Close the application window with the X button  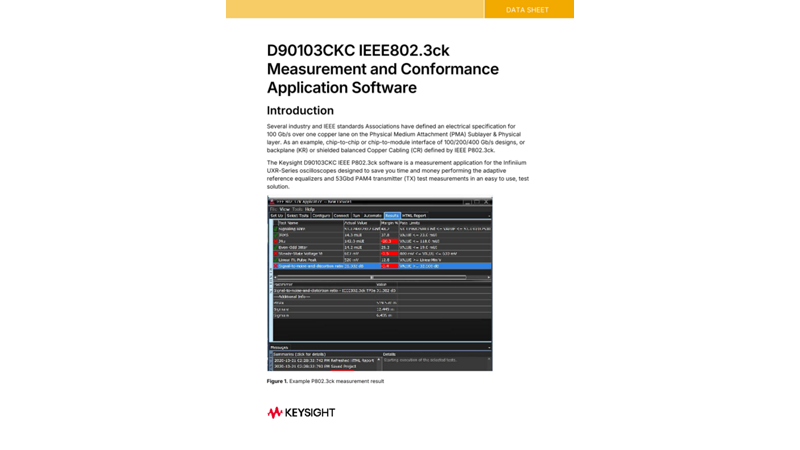(487, 202)
